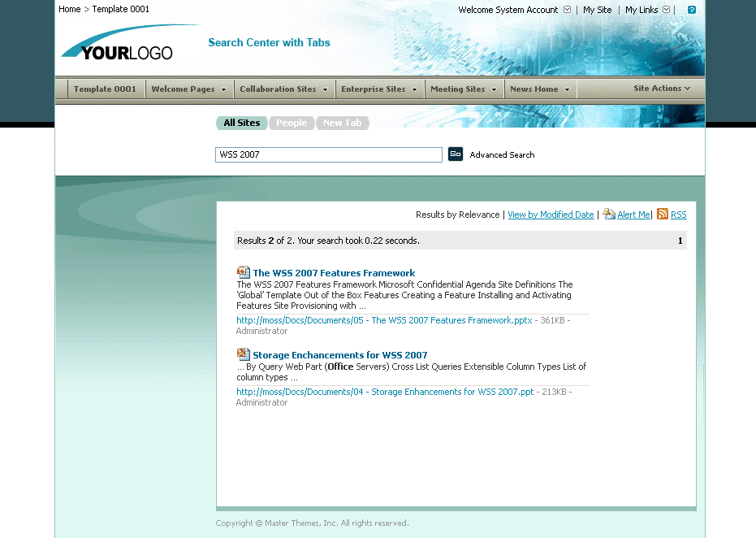Open The WSS 2007 Features Framework result
This screenshot has height=538, width=756.
334,271
